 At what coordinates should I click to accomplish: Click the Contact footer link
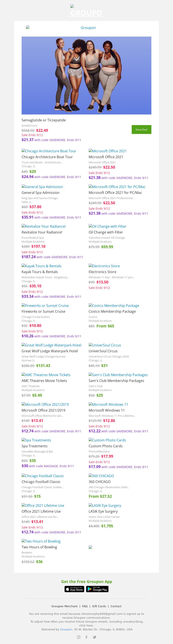pos(116,606)
